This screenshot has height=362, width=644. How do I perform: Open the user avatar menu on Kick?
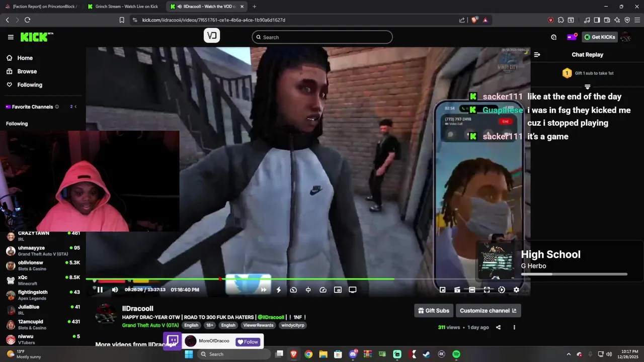[x=626, y=37]
